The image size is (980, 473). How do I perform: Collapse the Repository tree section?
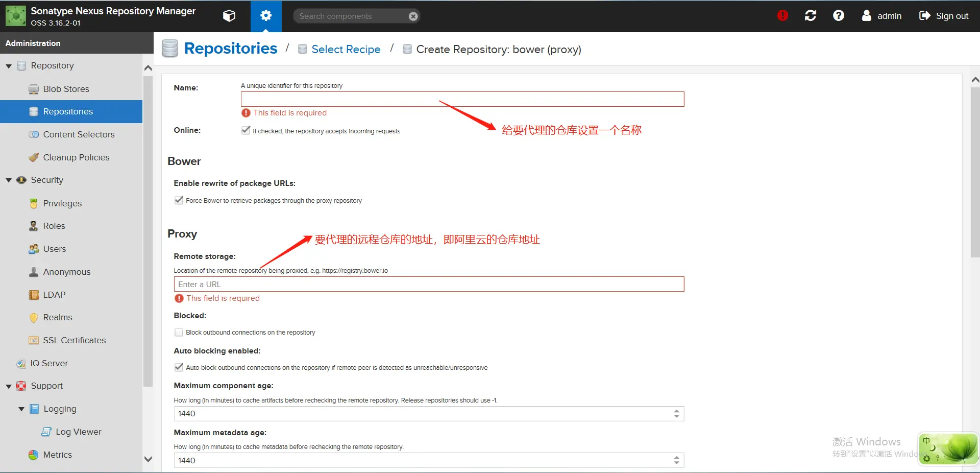tap(9, 66)
